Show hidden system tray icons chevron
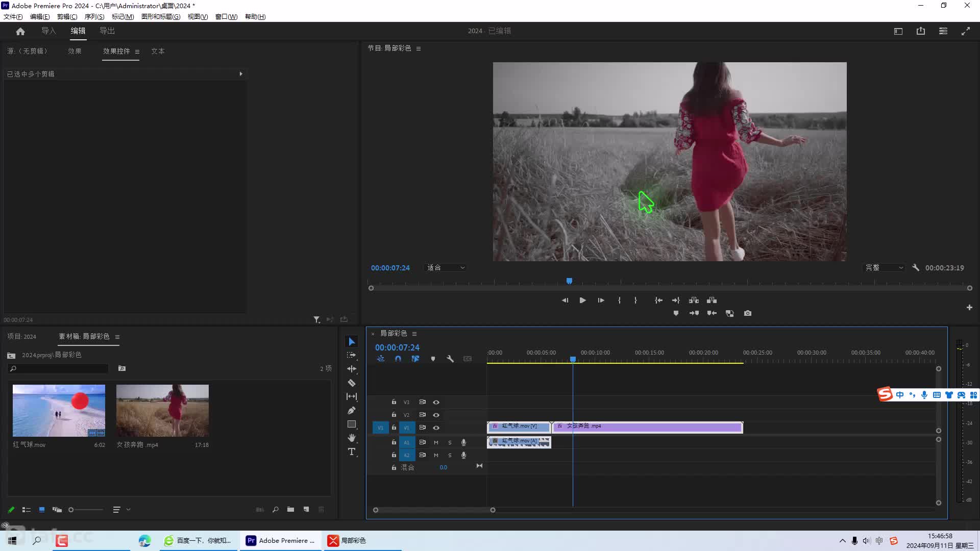This screenshot has width=980, height=551. click(842, 540)
